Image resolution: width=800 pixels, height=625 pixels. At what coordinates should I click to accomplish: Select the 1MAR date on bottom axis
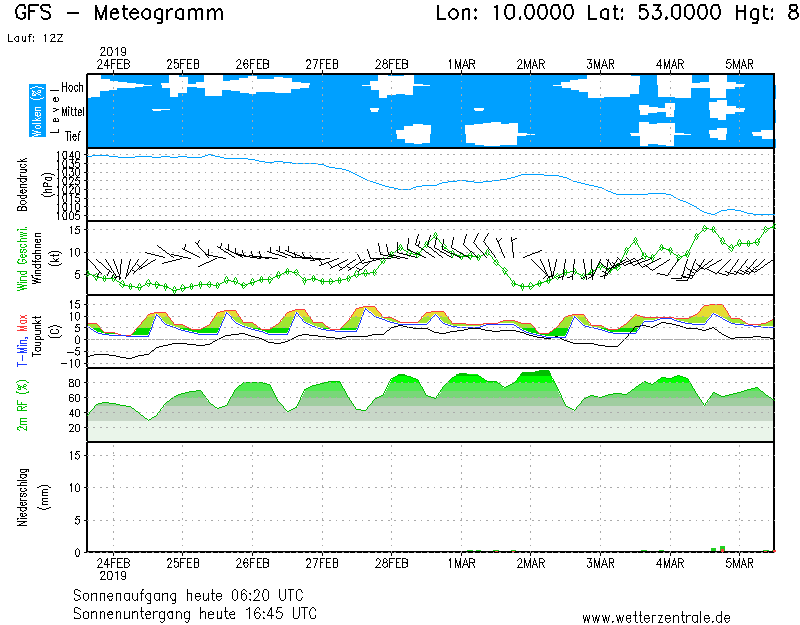461,563
